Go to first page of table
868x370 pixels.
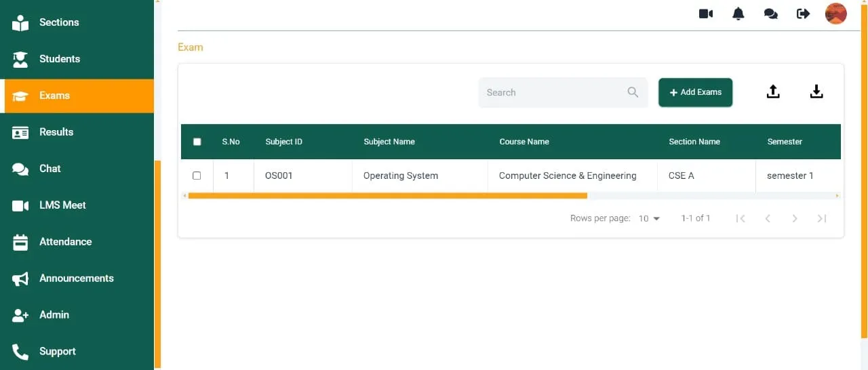tap(741, 218)
